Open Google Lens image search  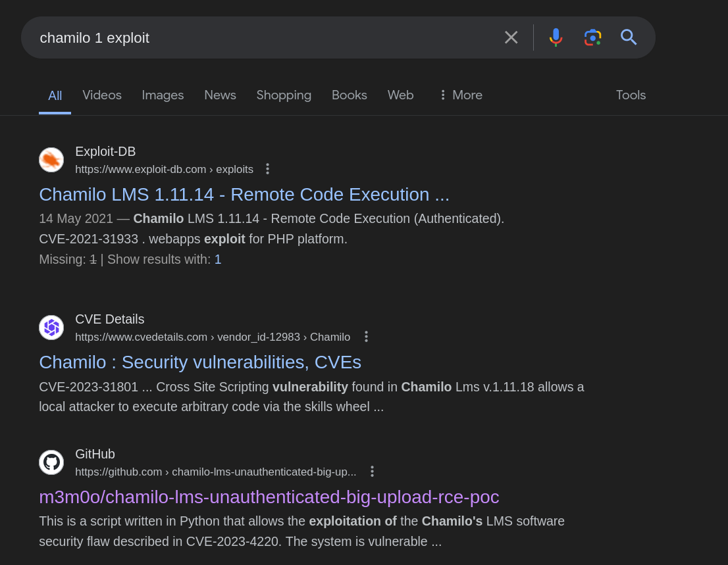(592, 37)
